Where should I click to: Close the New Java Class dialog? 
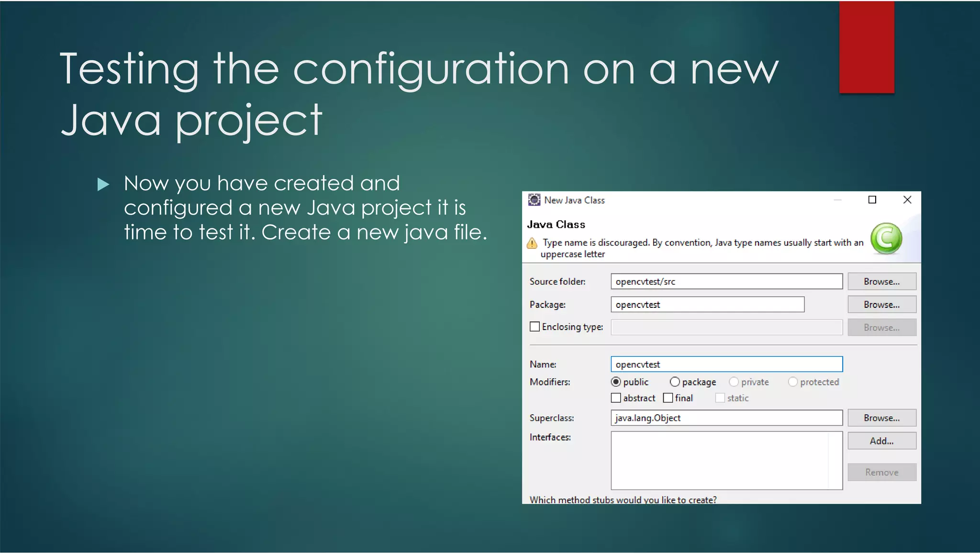click(x=907, y=200)
